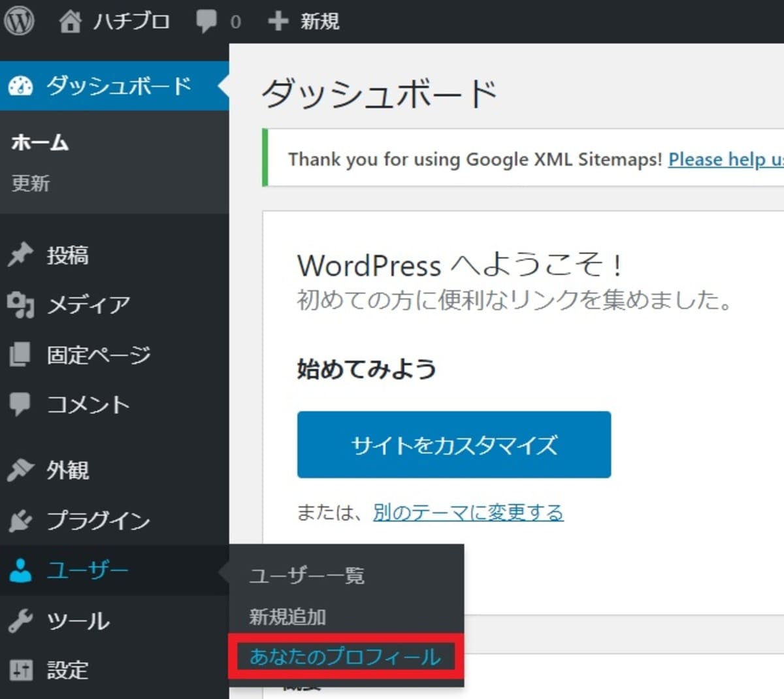Open the 固定ページ menu label
784x699 pixels.
tap(99, 355)
